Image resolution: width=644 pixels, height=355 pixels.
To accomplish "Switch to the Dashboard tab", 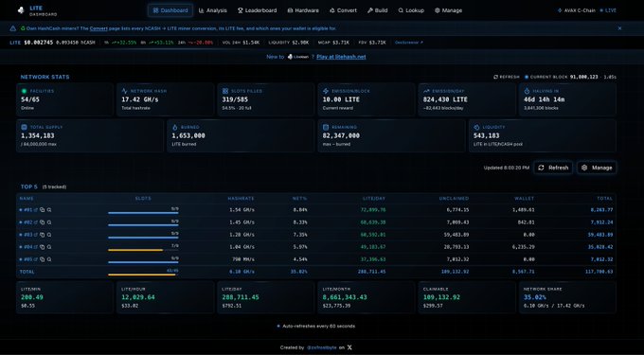I will click(170, 10).
